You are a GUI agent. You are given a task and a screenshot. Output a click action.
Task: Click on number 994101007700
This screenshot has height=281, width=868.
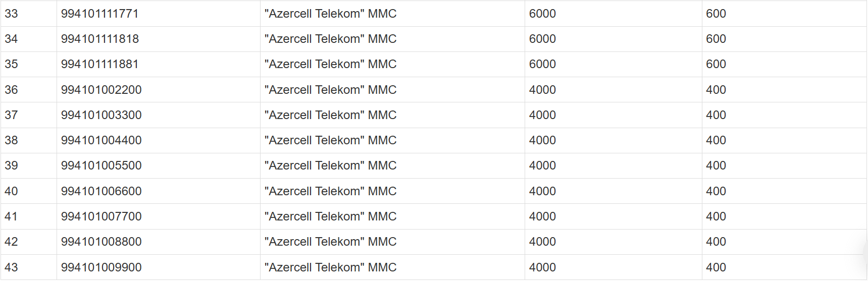(101, 216)
